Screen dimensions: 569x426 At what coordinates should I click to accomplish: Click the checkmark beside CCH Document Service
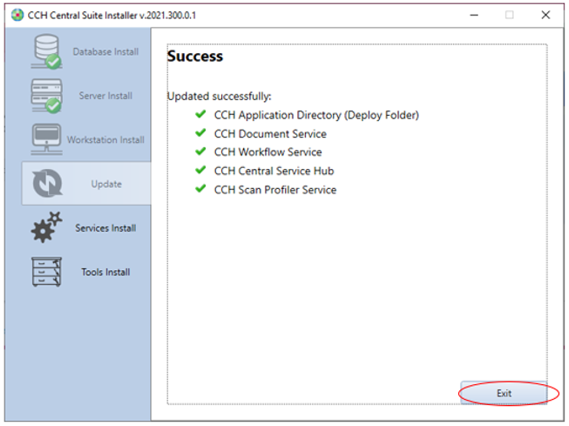point(201,133)
